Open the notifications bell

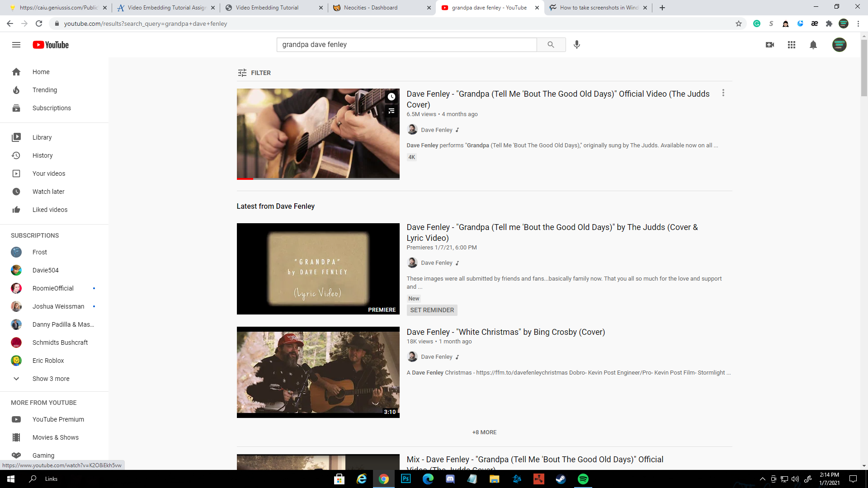coord(813,45)
